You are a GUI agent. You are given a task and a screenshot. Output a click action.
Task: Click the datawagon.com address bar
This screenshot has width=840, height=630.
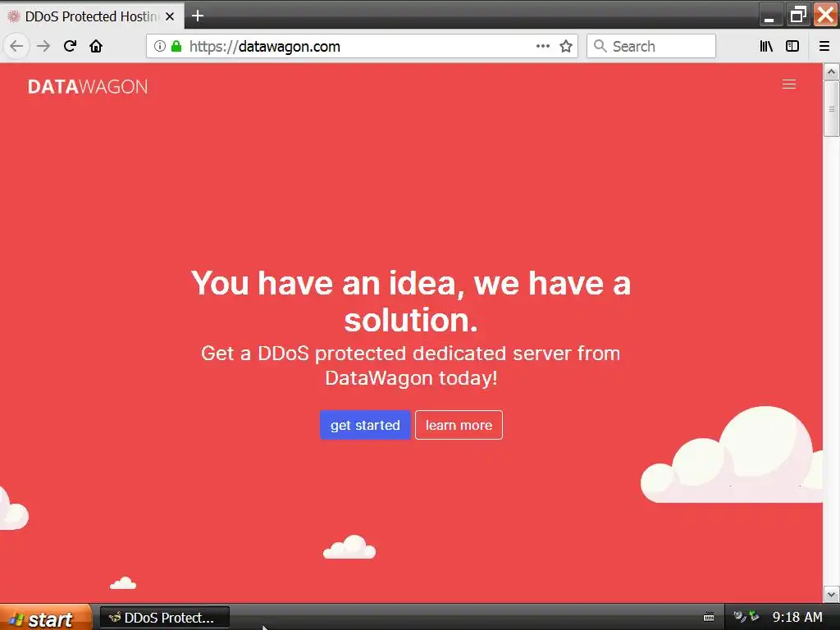[x=362, y=46]
